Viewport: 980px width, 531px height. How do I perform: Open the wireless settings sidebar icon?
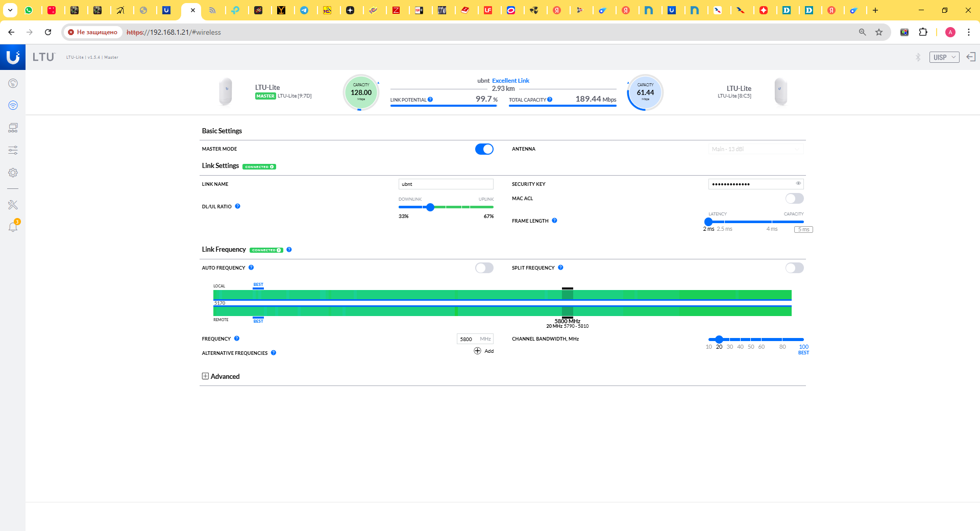pos(13,105)
